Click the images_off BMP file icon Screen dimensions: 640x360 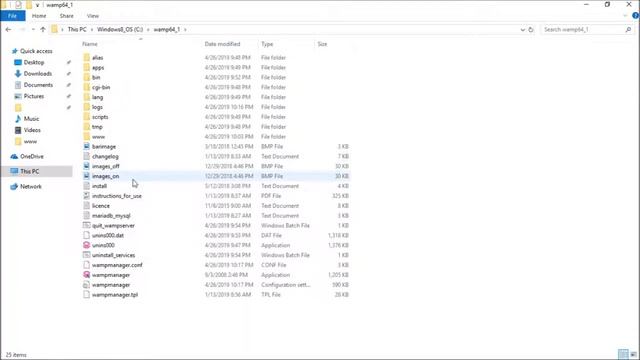point(87,166)
